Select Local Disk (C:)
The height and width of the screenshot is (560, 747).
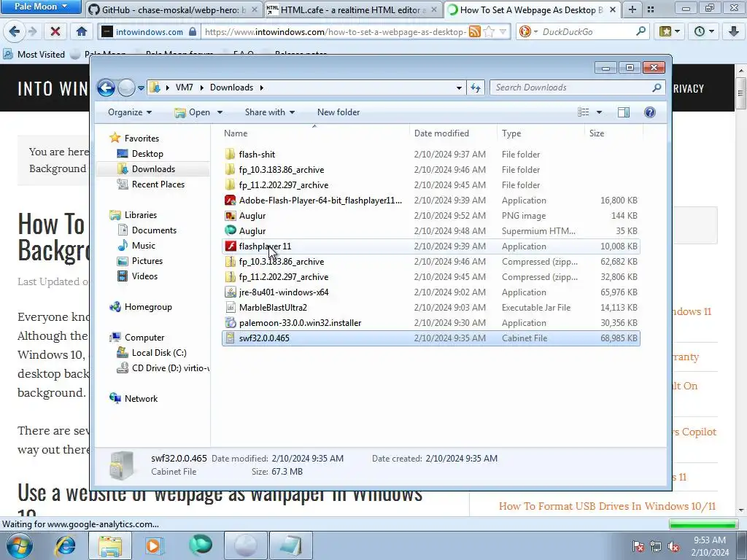pos(158,353)
